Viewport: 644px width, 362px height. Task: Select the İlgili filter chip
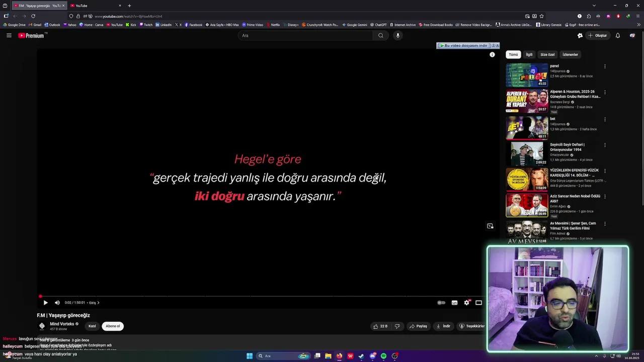(x=529, y=54)
